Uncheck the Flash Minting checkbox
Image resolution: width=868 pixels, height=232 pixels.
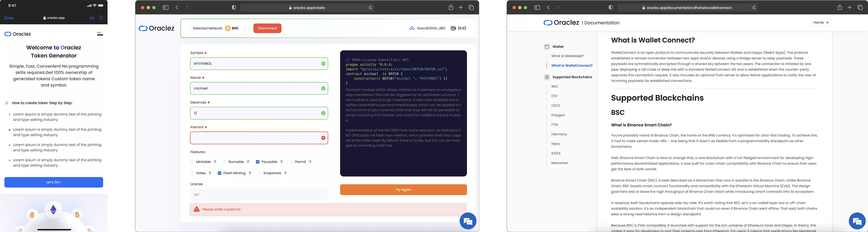[219, 173]
